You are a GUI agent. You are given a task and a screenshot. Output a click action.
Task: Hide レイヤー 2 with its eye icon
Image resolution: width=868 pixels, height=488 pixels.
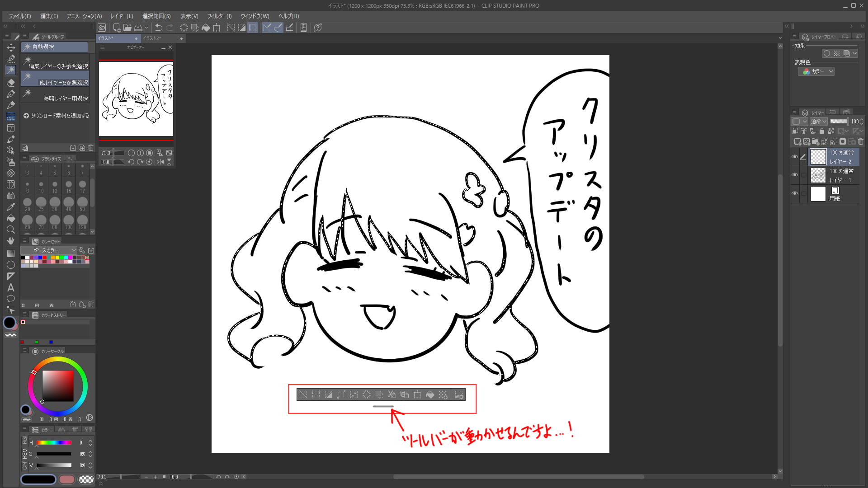(x=794, y=157)
